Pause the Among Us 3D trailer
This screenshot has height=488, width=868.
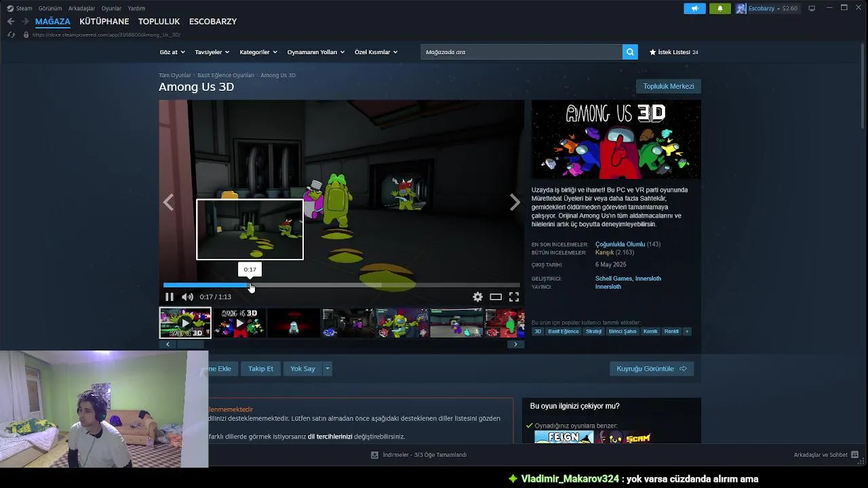point(170,297)
